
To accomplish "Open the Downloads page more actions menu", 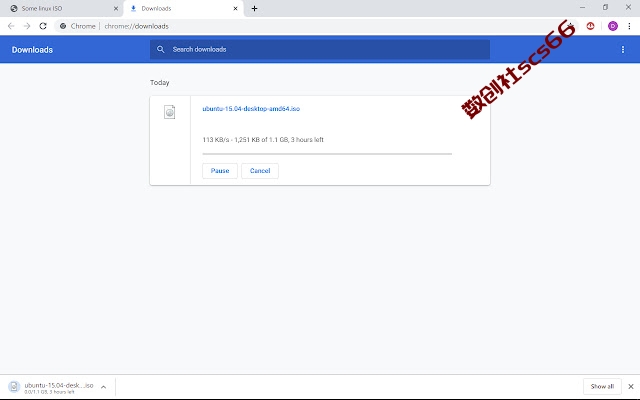I will (x=622, y=49).
